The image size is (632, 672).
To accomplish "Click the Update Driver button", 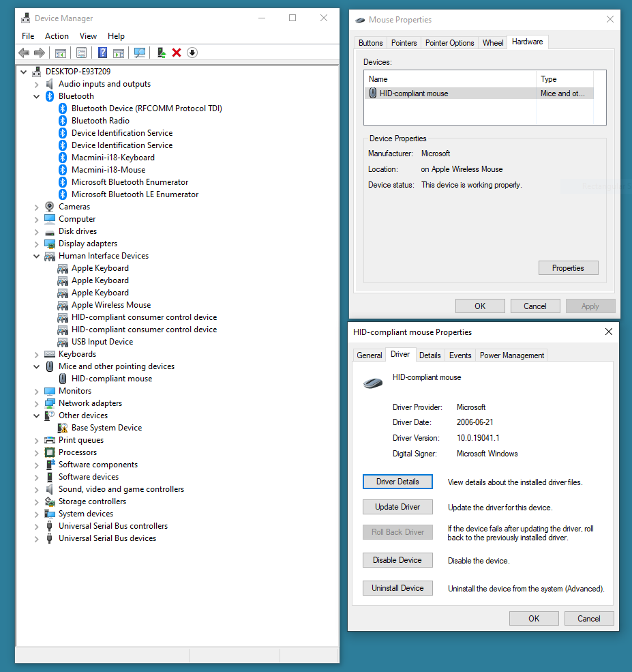I will point(397,506).
